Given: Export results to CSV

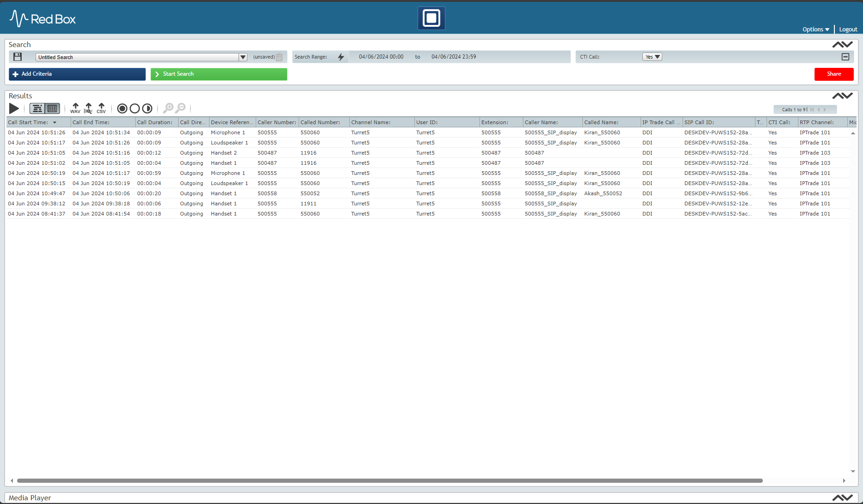Looking at the screenshot, I should [x=101, y=108].
